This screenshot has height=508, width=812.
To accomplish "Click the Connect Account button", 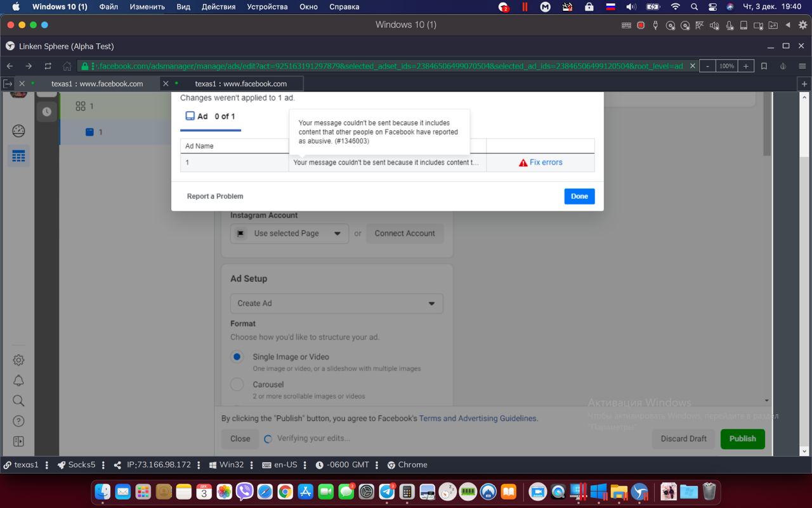I will 405,234.
